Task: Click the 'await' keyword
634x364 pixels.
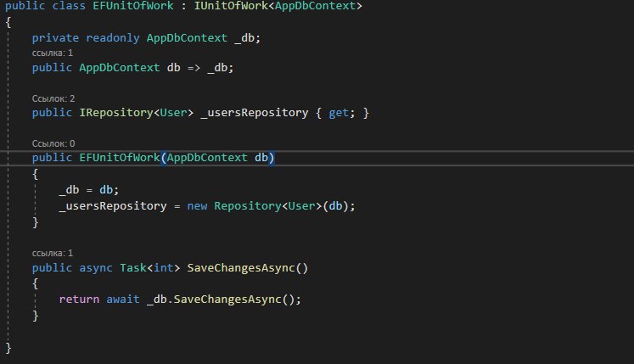Action: pyautogui.click(x=123, y=300)
